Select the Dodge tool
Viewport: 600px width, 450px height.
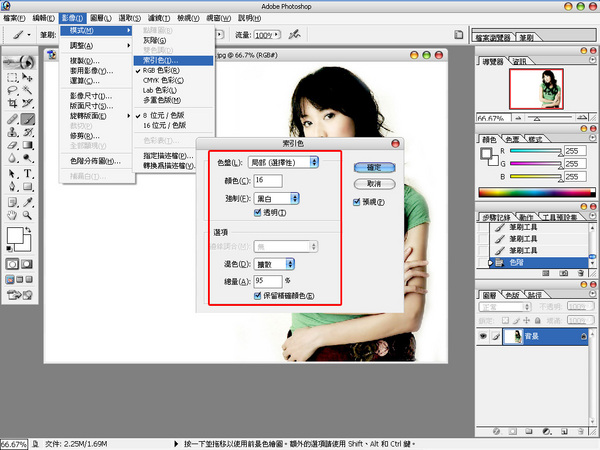point(28,158)
